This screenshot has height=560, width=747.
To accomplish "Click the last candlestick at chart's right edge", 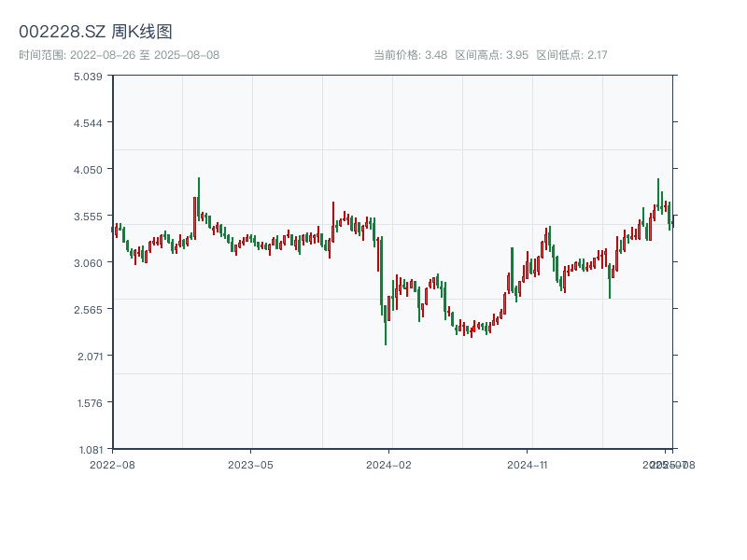I will click(672, 220).
